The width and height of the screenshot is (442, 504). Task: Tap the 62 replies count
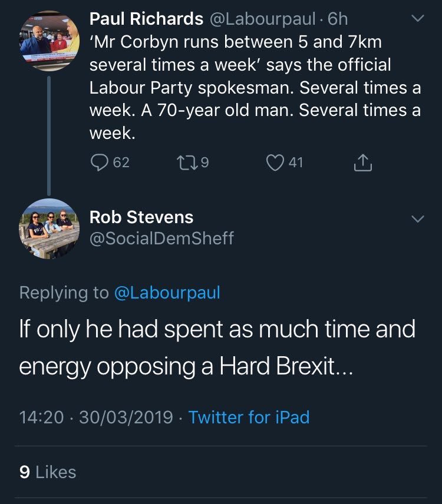(x=120, y=162)
